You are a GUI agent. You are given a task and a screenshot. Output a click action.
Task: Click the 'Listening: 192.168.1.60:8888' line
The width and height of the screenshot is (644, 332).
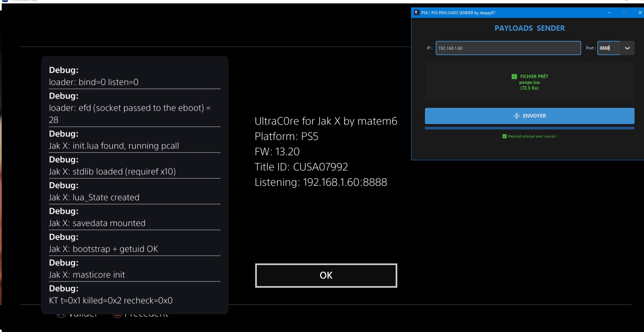pyautogui.click(x=321, y=182)
